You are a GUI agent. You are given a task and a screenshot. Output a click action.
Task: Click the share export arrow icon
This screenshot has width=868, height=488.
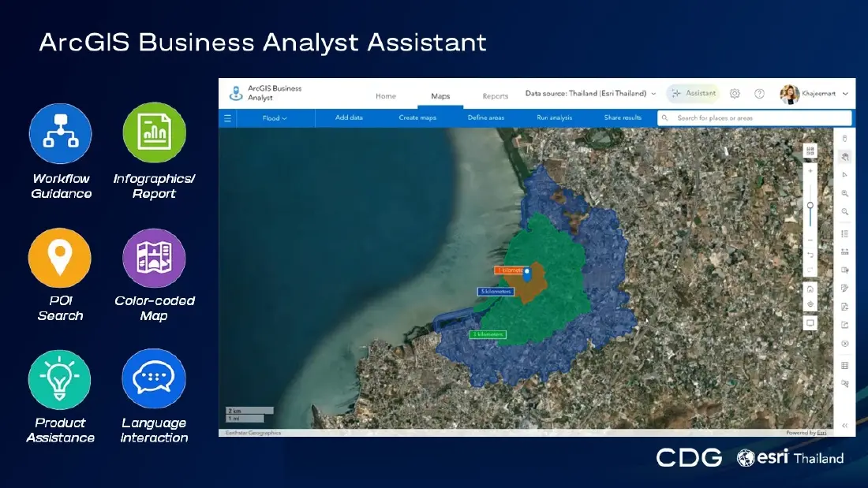[845, 325]
